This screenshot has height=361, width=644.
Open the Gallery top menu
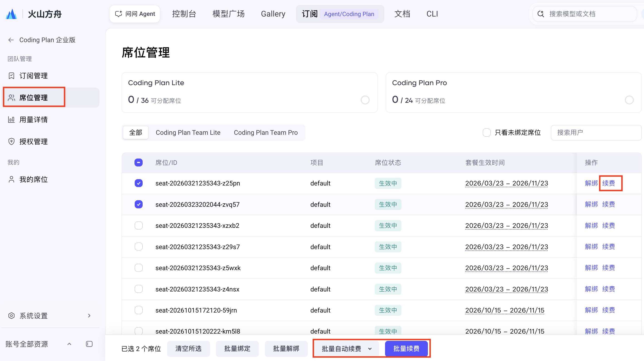[x=273, y=14]
